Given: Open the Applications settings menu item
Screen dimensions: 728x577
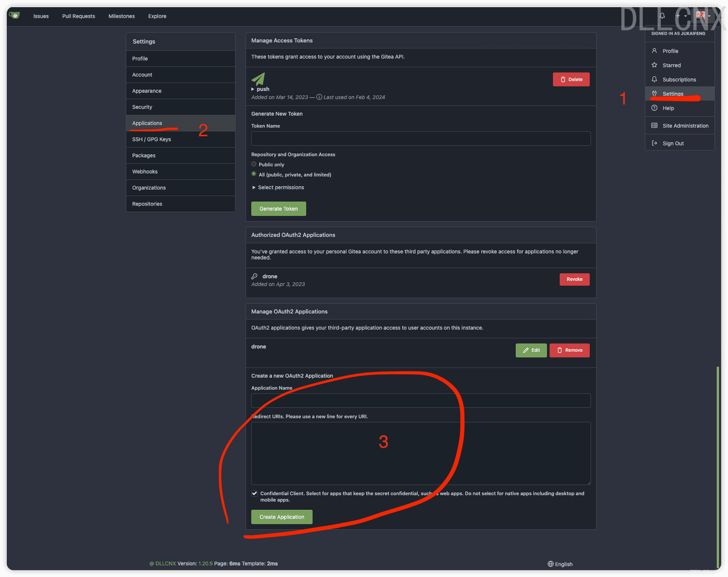Looking at the screenshot, I should [147, 122].
